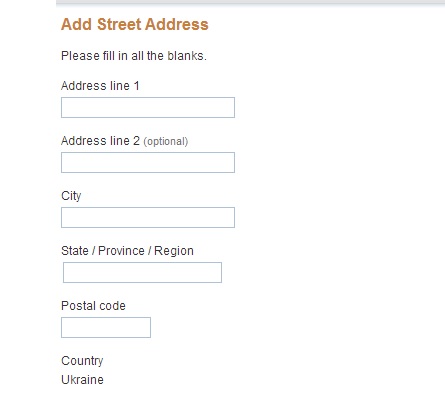Place cursor in the first address textbox
The image size is (445, 394).
click(148, 107)
